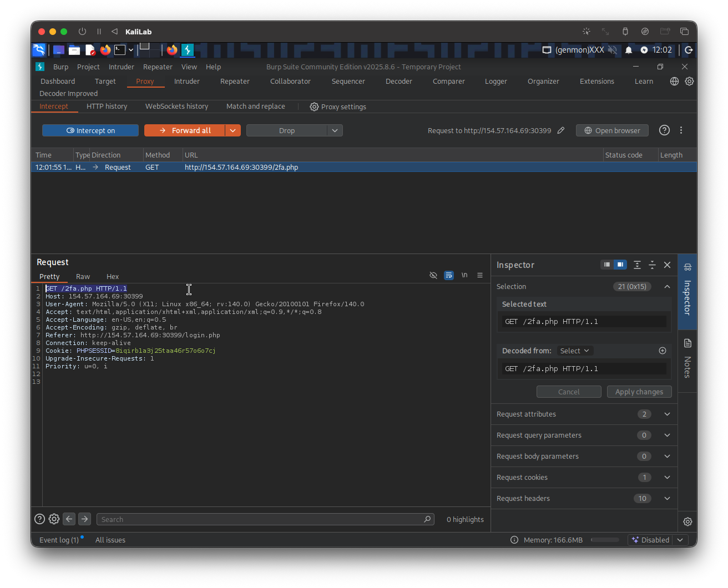Viewport: 728px width, 588px height.
Task: Click the Apply changes button
Action: (639, 392)
